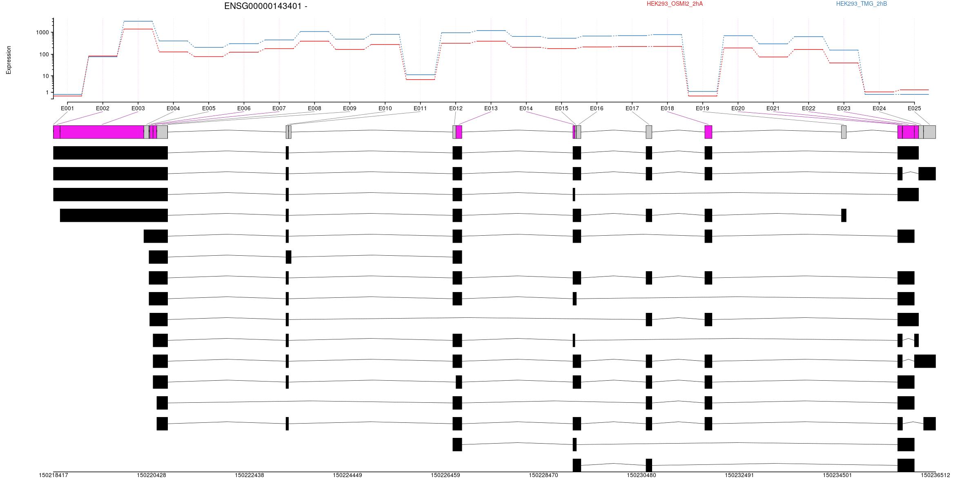The height and width of the screenshot is (482, 980).
Task: Click genomic coordinate 150224449
Action: click(x=347, y=475)
